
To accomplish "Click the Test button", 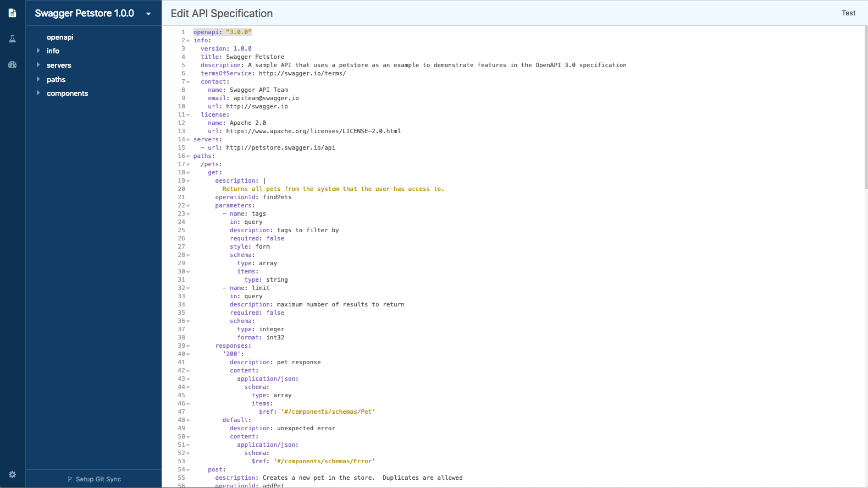I will pyautogui.click(x=848, y=13).
